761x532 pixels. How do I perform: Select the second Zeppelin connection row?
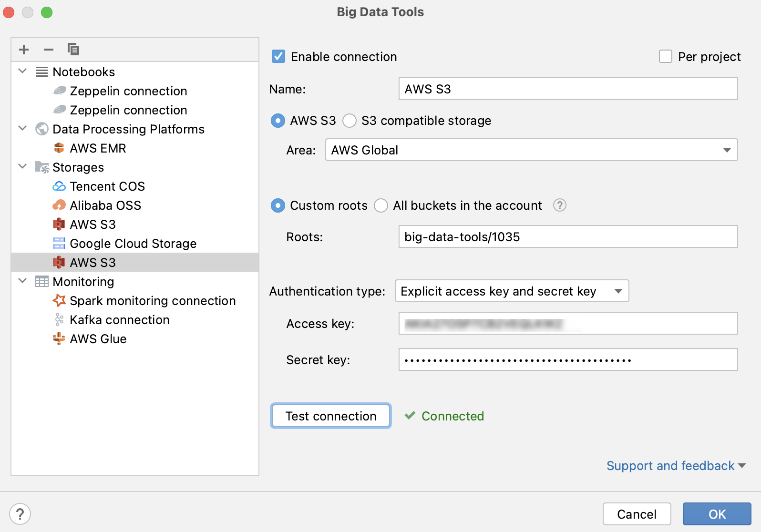tap(135, 110)
